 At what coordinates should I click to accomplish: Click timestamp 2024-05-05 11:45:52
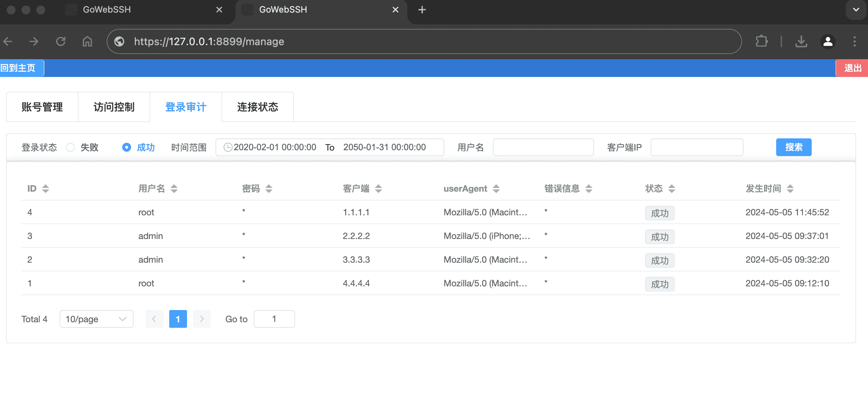[x=787, y=212]
